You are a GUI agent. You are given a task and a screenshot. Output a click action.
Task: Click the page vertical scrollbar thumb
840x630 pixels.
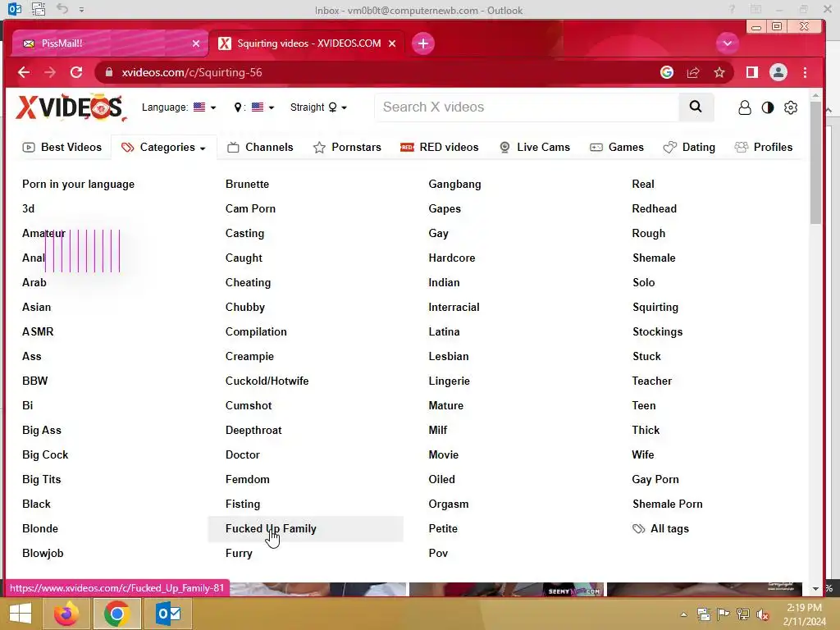pos(815,162)
